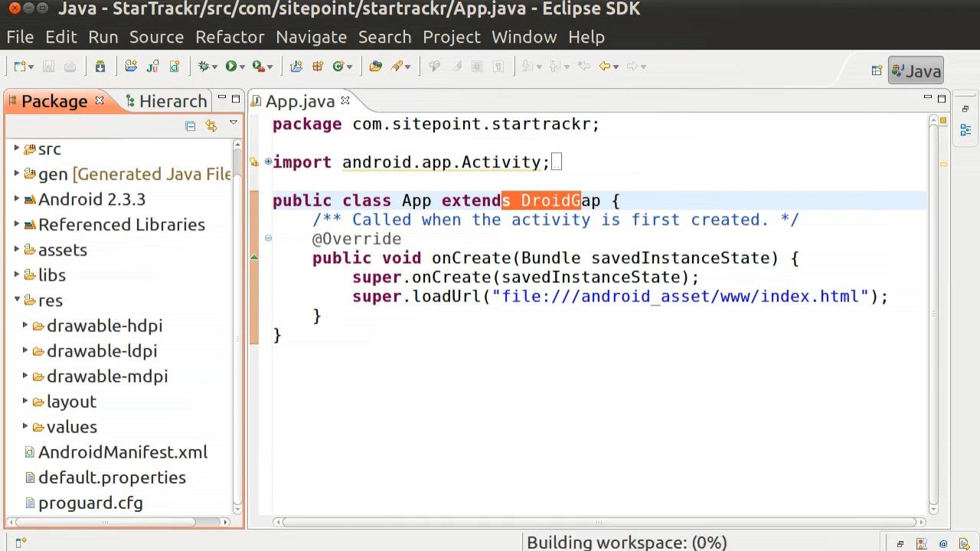Open Package Explorer view menu triangle

[234, 123]
